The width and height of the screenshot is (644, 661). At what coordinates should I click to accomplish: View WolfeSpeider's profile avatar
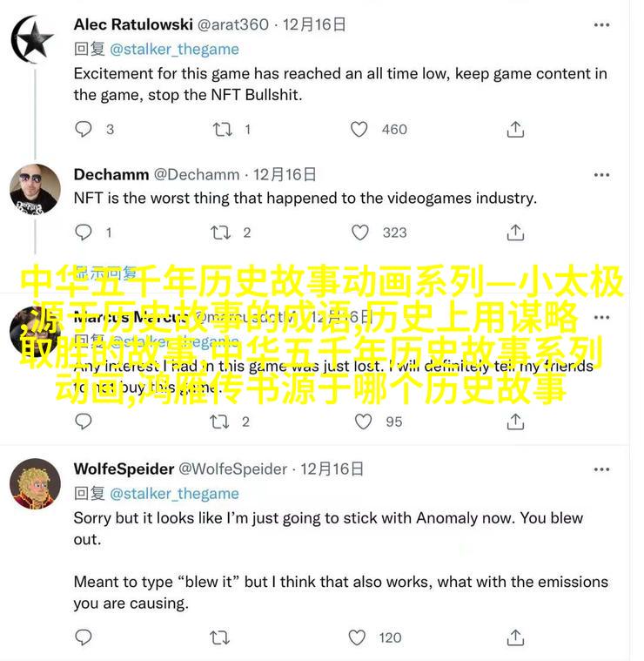pos(35,483)
